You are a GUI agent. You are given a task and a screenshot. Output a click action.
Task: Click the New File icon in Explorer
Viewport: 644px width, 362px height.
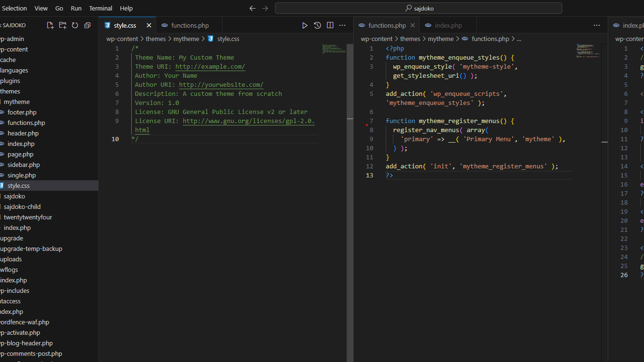(50, 25)
